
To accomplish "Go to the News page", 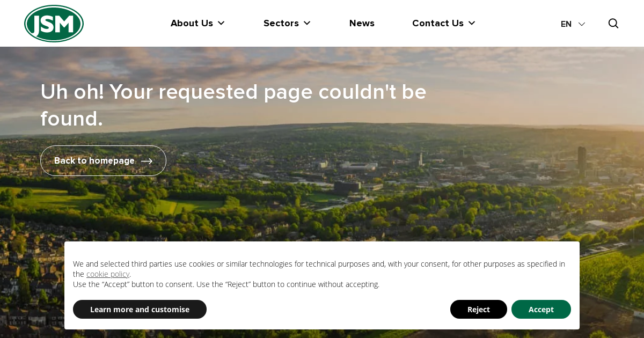I will [x=362, y=23].
